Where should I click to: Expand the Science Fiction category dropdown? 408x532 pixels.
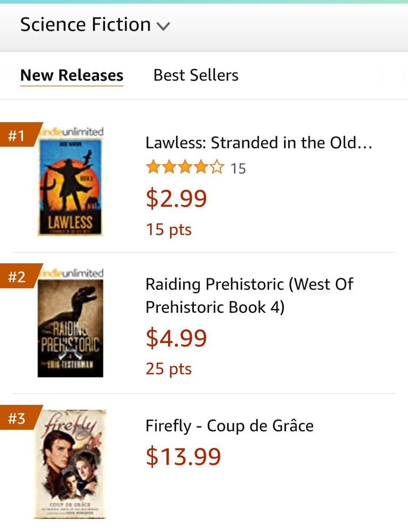(85, 25)
